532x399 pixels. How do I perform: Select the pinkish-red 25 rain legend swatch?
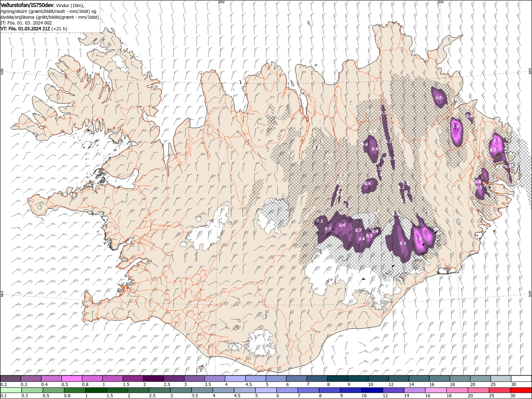click(499, 390)
